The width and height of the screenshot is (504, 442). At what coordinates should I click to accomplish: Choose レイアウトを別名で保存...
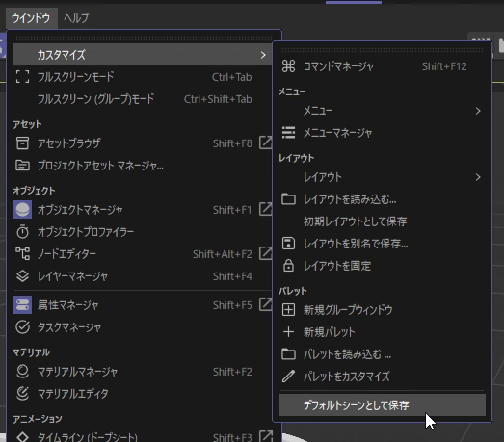pos(382,244)
